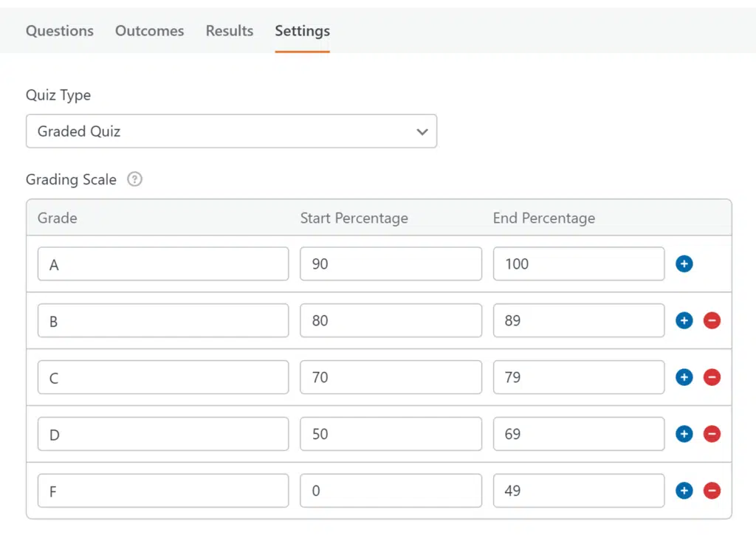Switch to the Questions tab
This screenshot has width=756, height=535.
pyautogui.click(x=60, y=31)
